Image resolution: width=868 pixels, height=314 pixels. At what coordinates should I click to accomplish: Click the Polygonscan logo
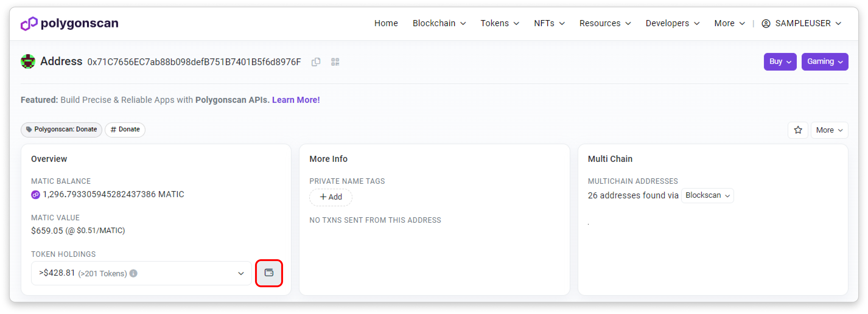[69, 23]
